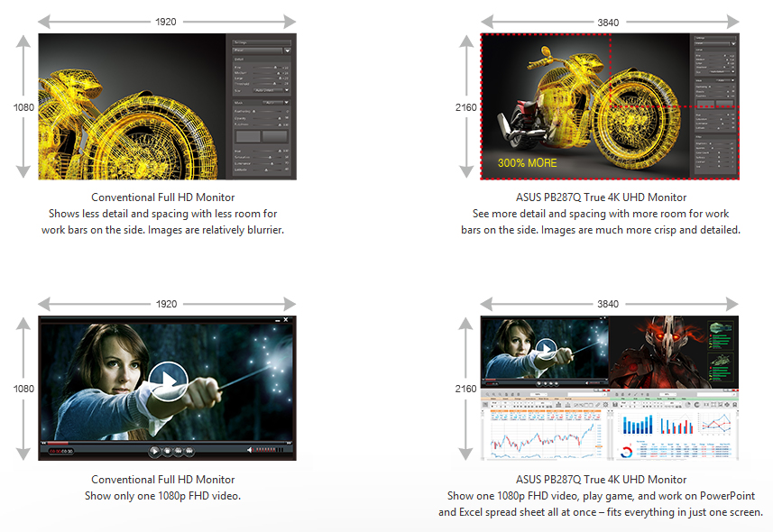Click the left gray preview box under Fuzziness

pyautogui.click(x=248, y=136)
